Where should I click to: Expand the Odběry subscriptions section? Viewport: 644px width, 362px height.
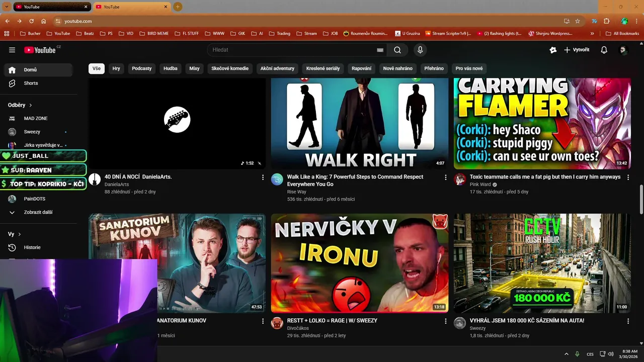20,105
